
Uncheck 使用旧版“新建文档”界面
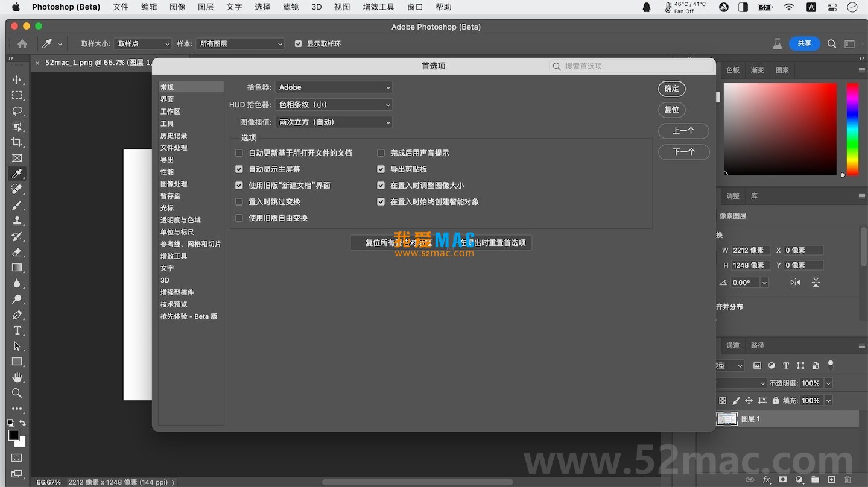pos(239,186)
